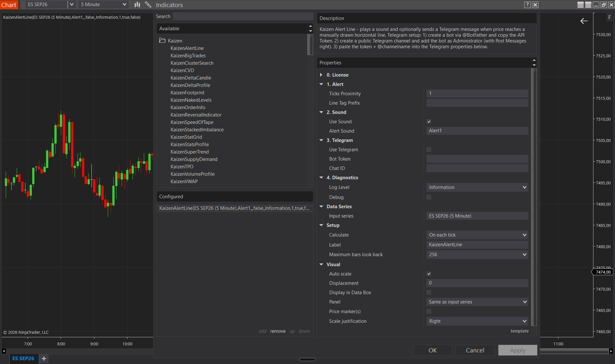Select KaizenSuperTrend indicator
This screenshot has height=364, width=615.
190,152
